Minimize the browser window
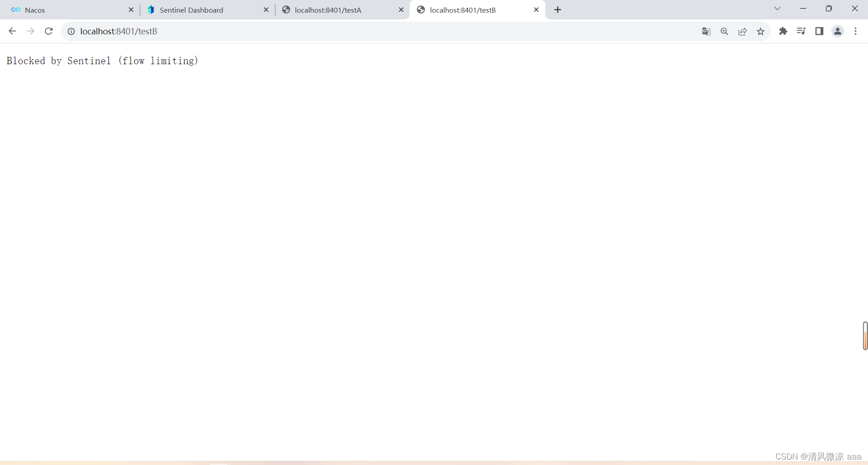The image size is (868, 465). [x=803, y=9]
